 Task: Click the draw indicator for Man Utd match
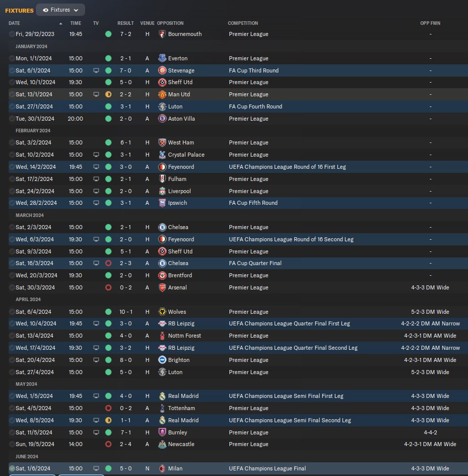pyautogui.click(x=108, y=94)
